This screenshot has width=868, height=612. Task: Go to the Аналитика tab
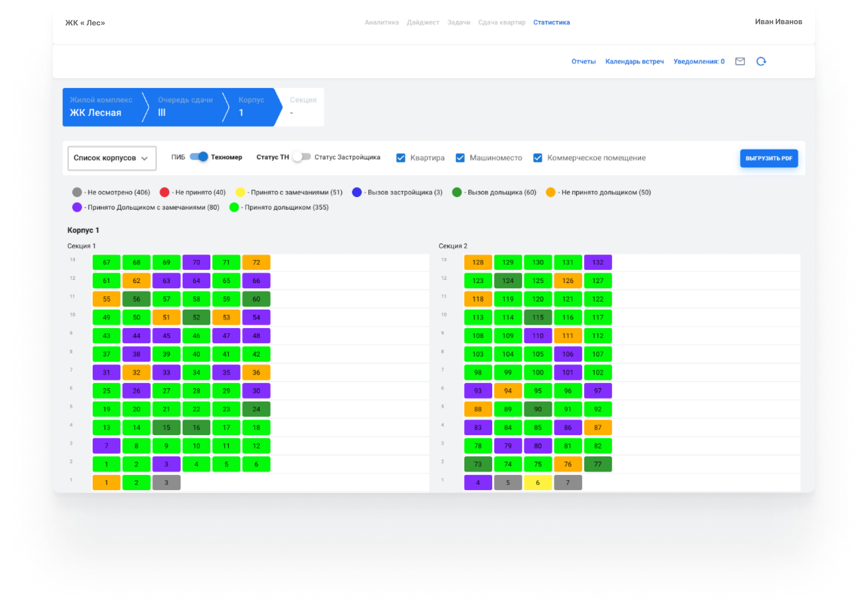click(x=382, y=22)
